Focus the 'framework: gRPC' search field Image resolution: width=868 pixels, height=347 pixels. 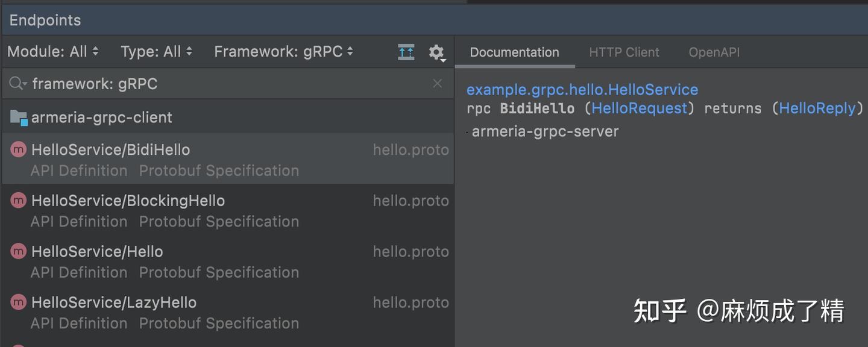[x=228, y=84]
